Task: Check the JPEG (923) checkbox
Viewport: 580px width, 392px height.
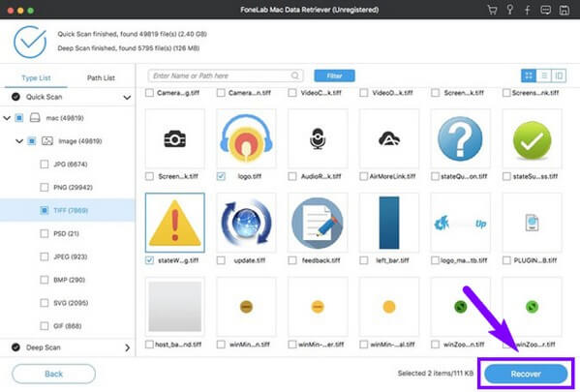Action: [44, 256]
